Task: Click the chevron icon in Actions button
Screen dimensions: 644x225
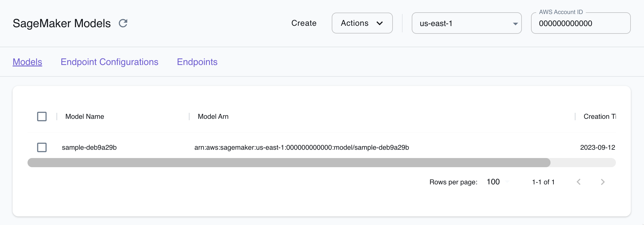Action: [x=380, y=23]
